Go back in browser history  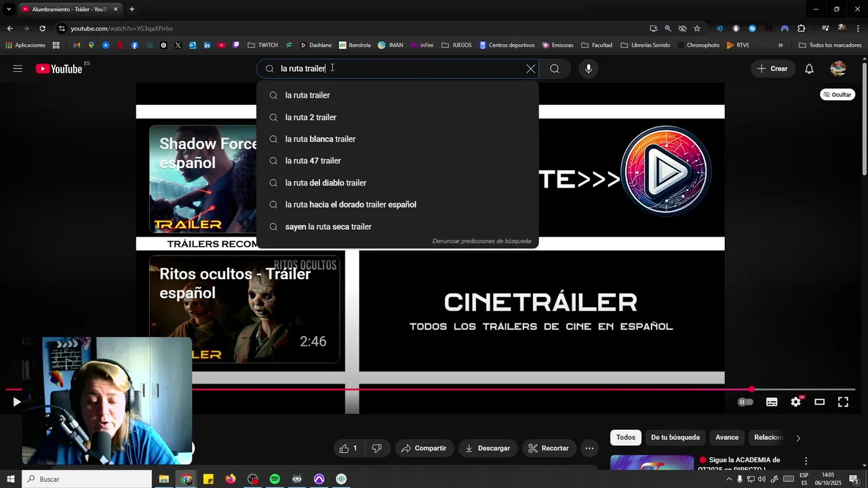click(x=9, y=28)
